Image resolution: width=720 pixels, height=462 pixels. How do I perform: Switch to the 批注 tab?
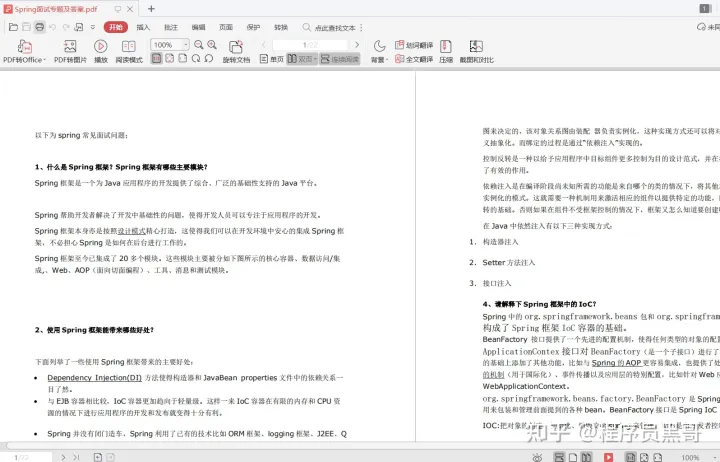click(x=171, y=28)
